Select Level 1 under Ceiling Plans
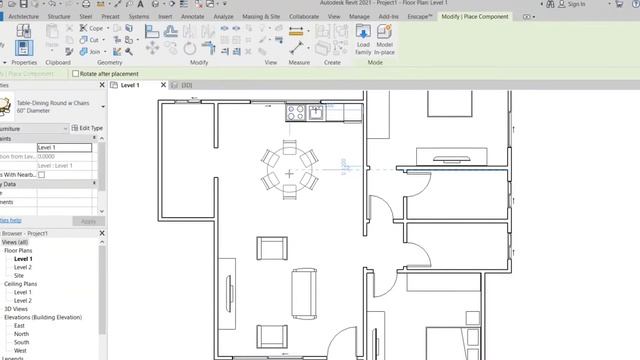 click(x=23, y=292)
